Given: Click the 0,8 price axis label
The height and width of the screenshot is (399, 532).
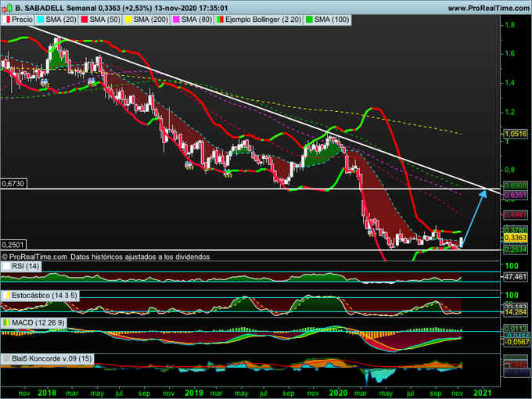Looking at the screenshot, I should (509, 170).
